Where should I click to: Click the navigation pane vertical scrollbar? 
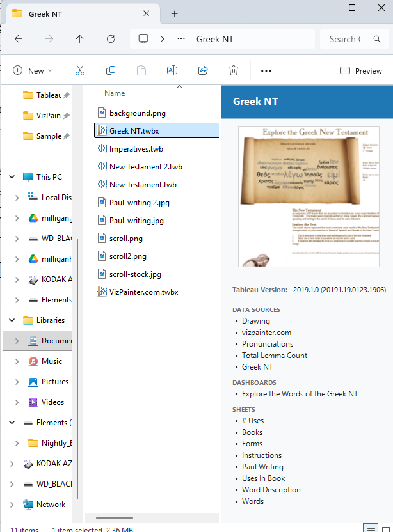pyautogui.click(x=77, y=369)
